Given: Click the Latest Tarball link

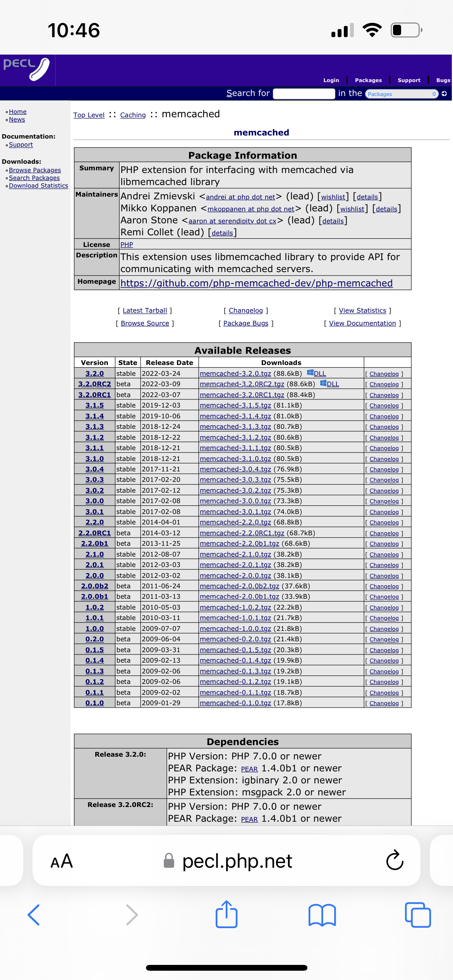Looking at the screenshot, I should 145,310.
